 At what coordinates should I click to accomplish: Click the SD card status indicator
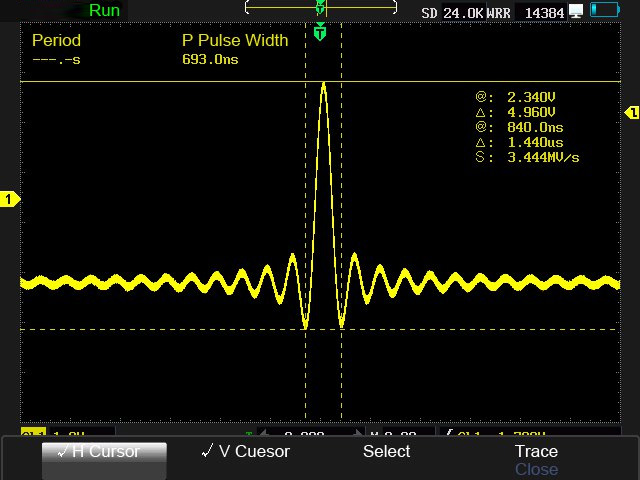click(430, 12)
